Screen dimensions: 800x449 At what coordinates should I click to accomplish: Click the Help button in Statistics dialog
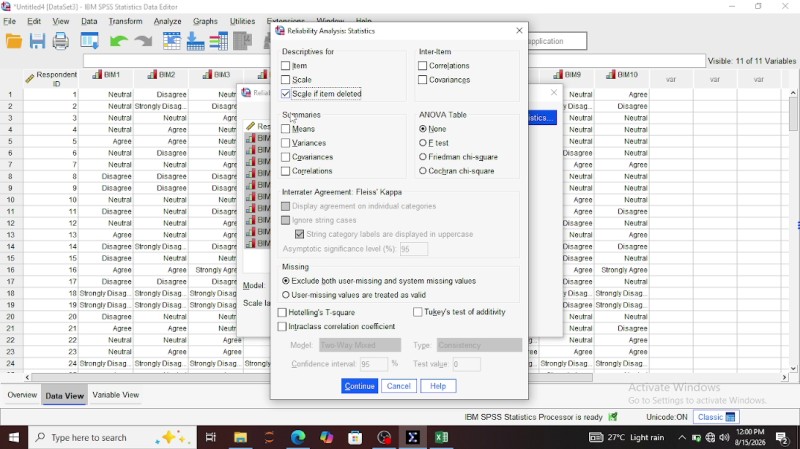(x=438, y=386)
